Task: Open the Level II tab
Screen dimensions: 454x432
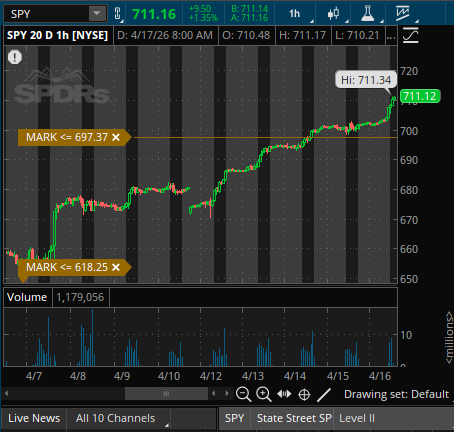Action: (357, 418)
